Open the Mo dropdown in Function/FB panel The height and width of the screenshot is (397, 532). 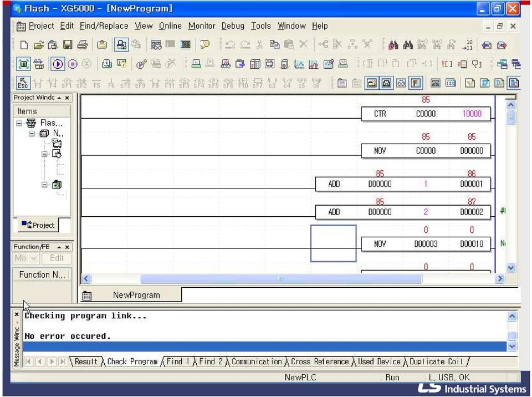click(x=34, y=258)
